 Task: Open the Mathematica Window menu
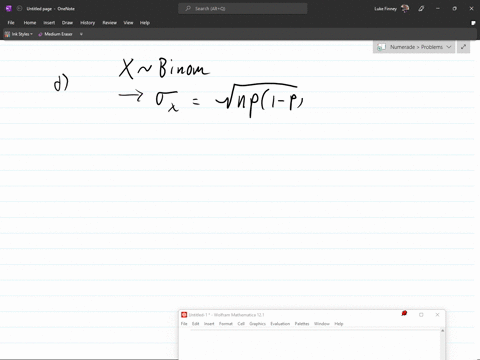coord(322,324)
